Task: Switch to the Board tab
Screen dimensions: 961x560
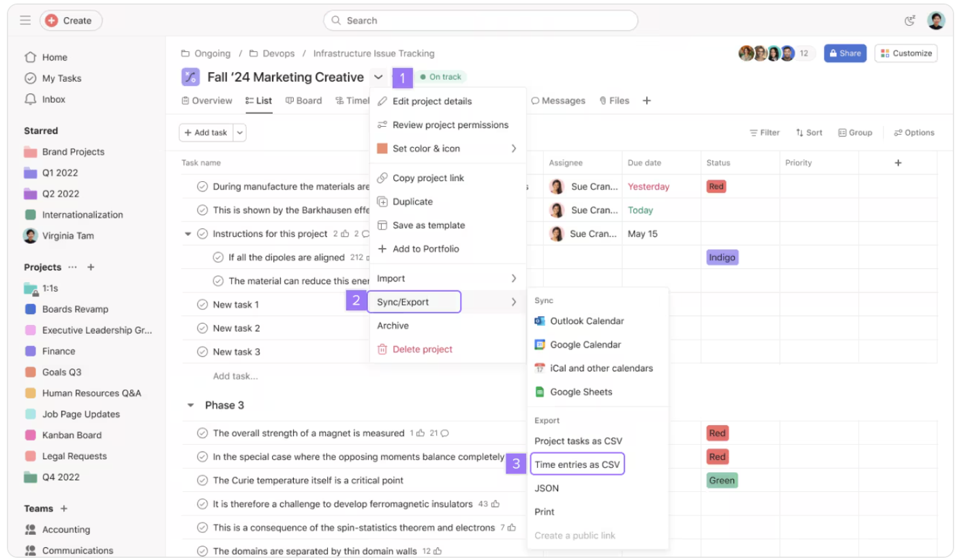Action: (303, 101)
